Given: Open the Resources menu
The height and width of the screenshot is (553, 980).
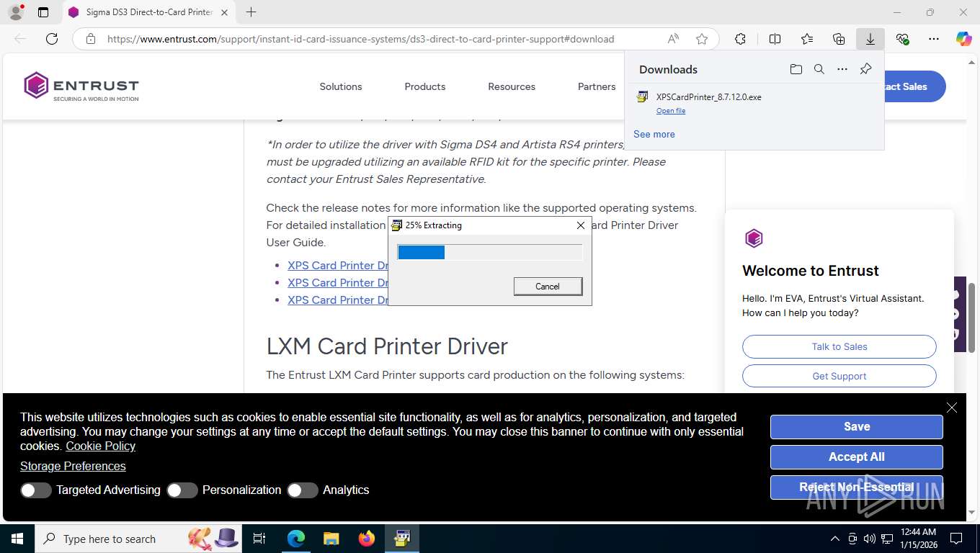Looking at the screenshot, I should click(x=512, y=86).
